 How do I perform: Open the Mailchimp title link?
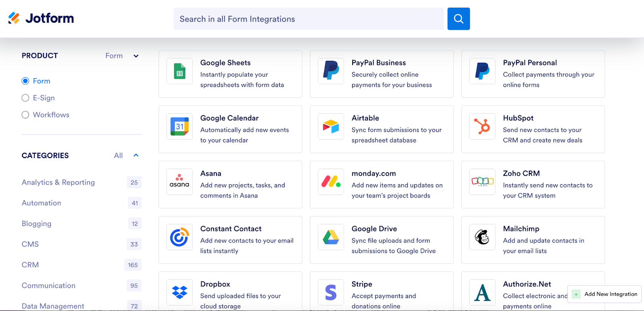(x=521, y=229)
